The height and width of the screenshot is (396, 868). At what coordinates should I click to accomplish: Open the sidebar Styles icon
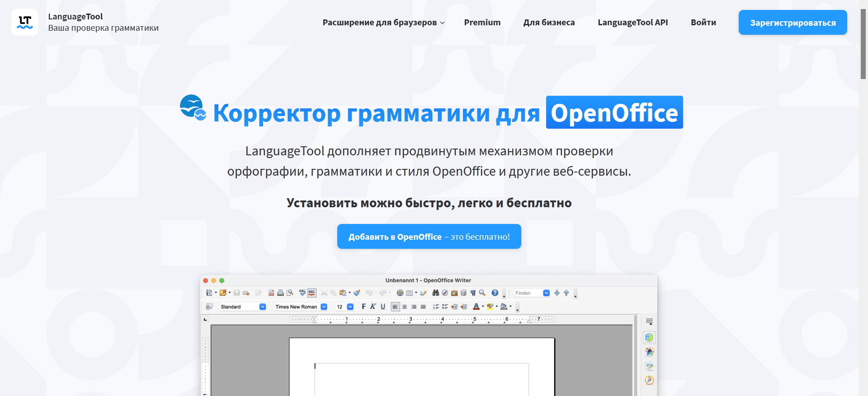pyautogui.click(x=649, y=351)
